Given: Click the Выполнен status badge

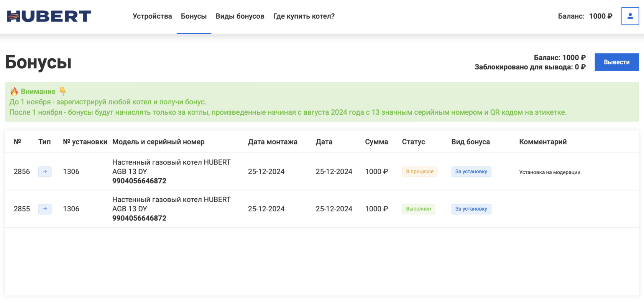Looking at the screenshot, I should [x=418, y=209].
